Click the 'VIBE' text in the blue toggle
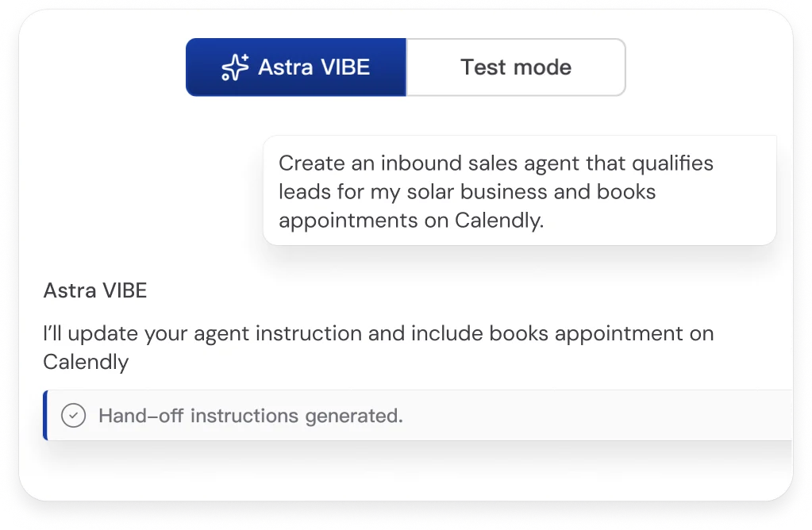The height and width of the screenshot is (530, 812). [341, 67]
